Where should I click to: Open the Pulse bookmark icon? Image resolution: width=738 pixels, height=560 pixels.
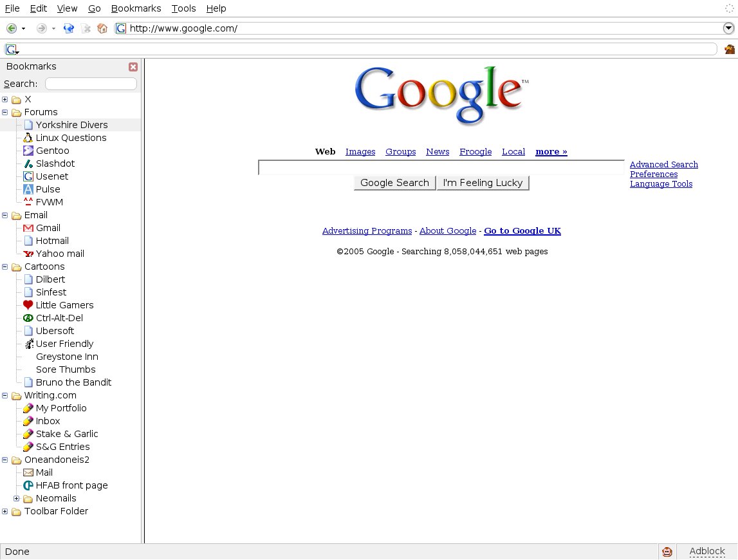(28, 189)
